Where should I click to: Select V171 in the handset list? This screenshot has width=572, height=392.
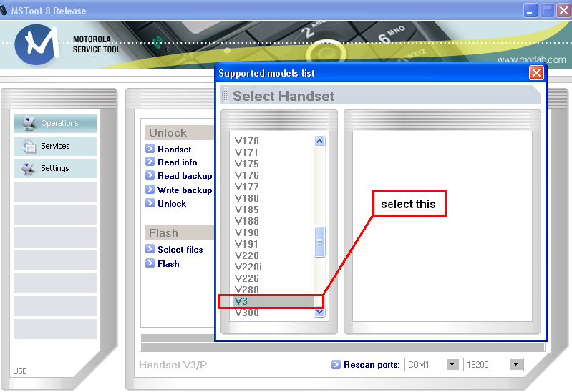point(246,152)
